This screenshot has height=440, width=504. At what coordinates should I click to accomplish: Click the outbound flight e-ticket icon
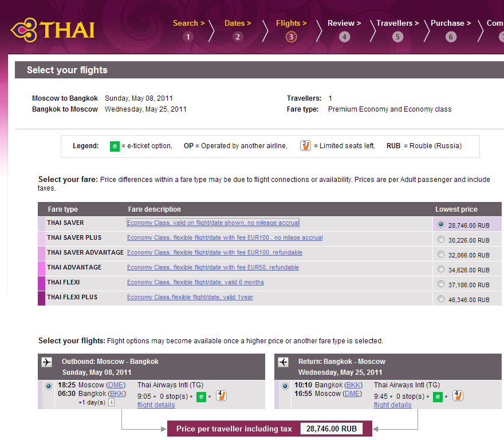point(201,397)
